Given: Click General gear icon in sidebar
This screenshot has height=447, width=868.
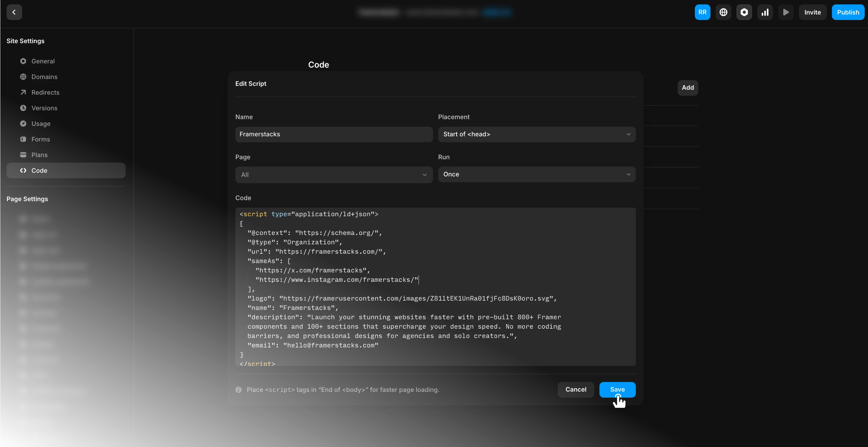Looking at the screenshot, I should (x=23, y=61).
